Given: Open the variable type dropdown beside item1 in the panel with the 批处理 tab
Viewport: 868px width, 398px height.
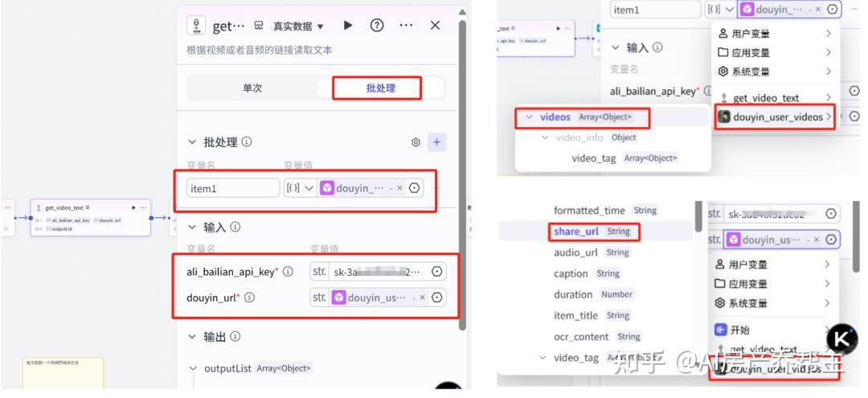Looking at the screenshot, I should (x=300, y=188).
